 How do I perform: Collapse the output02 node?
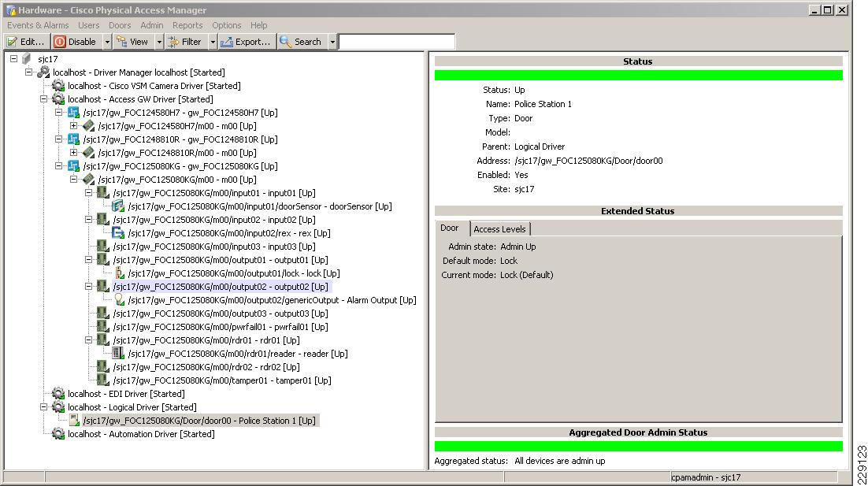(x=88, y=287)
